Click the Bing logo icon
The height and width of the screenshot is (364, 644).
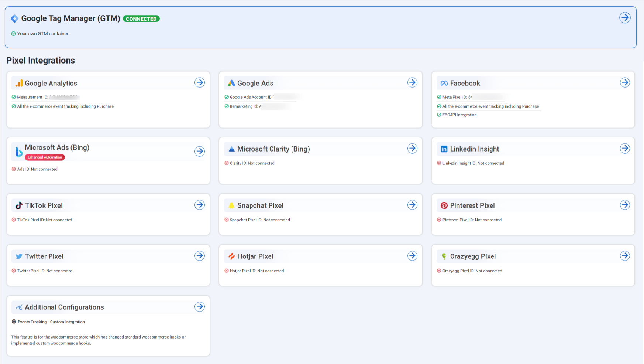[19, 152]
